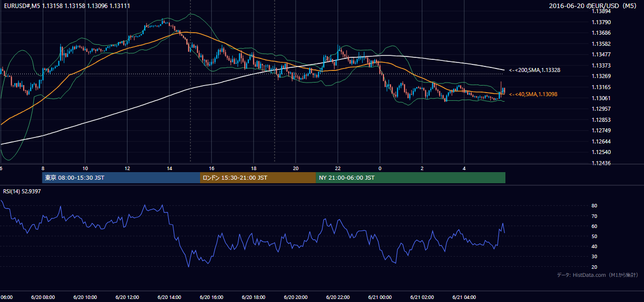Viewport: 644px width, 302px height.
Task: Click the Tokyo 08:00-15:30 JST session bar
Action: tap(121, 178)
